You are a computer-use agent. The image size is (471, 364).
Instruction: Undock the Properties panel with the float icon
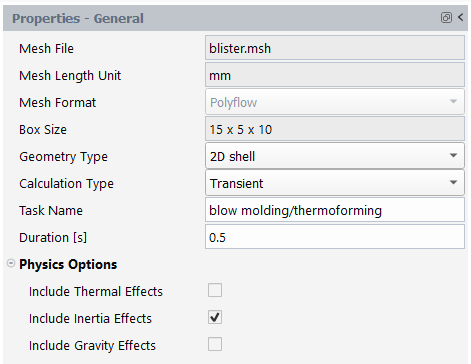[446, 17]
